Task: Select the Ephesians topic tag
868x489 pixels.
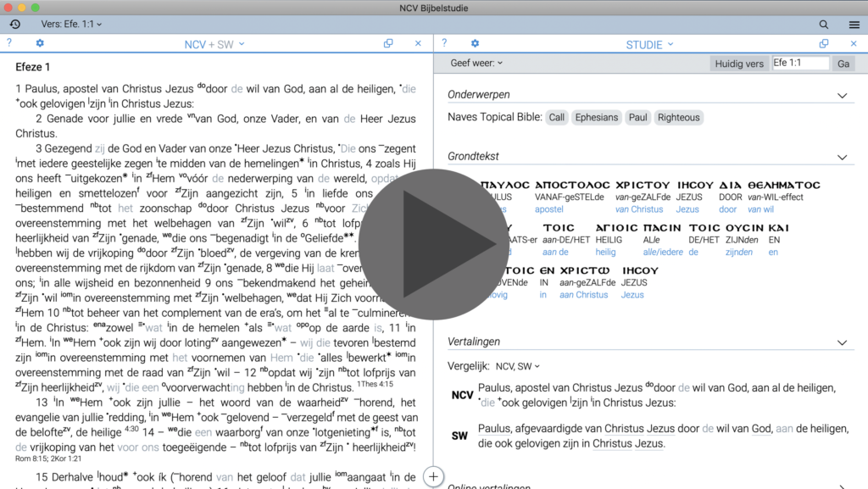Action: tap(596, 117)
